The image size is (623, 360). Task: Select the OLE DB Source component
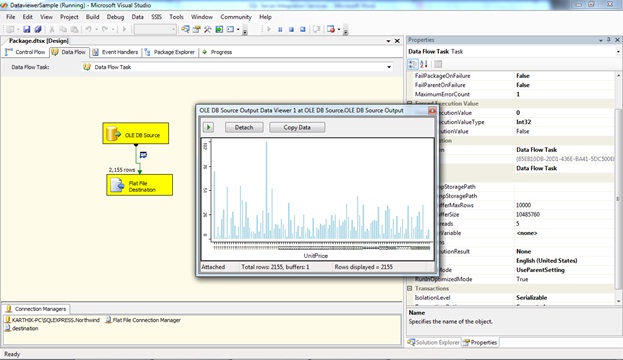tap(135, 133)
